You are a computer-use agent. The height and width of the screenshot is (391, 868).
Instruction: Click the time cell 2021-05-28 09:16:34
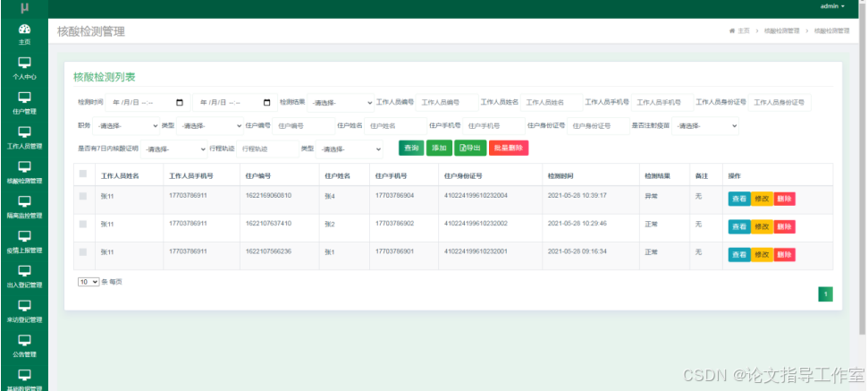click(x=577, y=251)
